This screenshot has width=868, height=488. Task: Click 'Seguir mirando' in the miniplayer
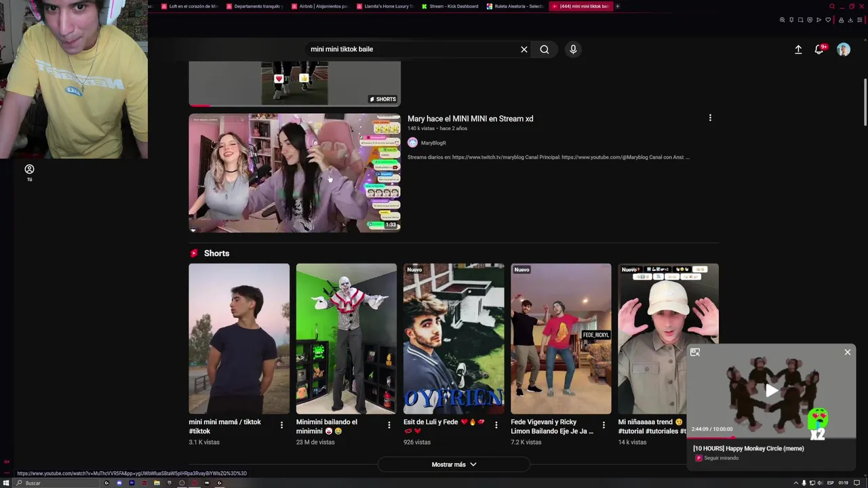pos(721,458)
